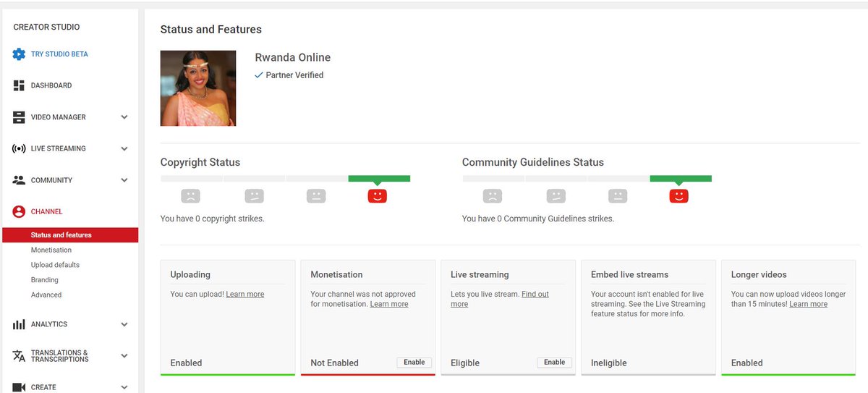Click the Translations & Transcriptions icon
Image resolution: width=868 pixels, height=393 pixels.
point(19,356)
